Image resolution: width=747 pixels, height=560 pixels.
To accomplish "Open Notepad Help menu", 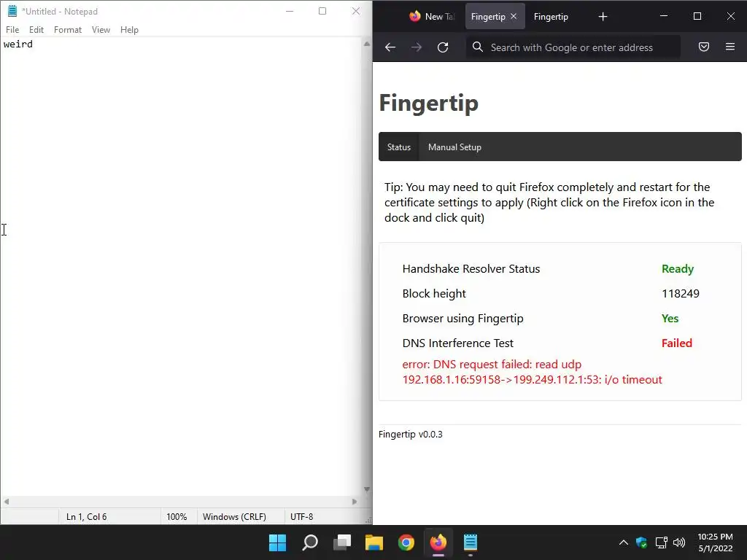I will point(129,29).
